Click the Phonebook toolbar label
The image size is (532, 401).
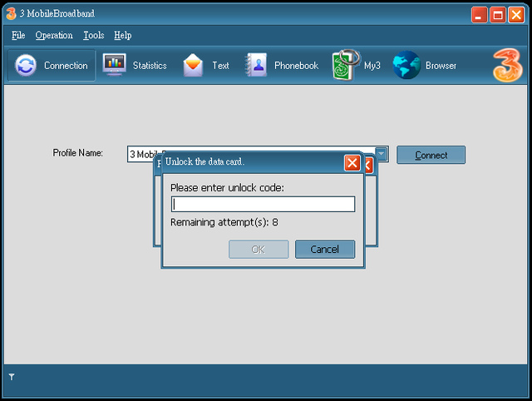coord(296,65)
